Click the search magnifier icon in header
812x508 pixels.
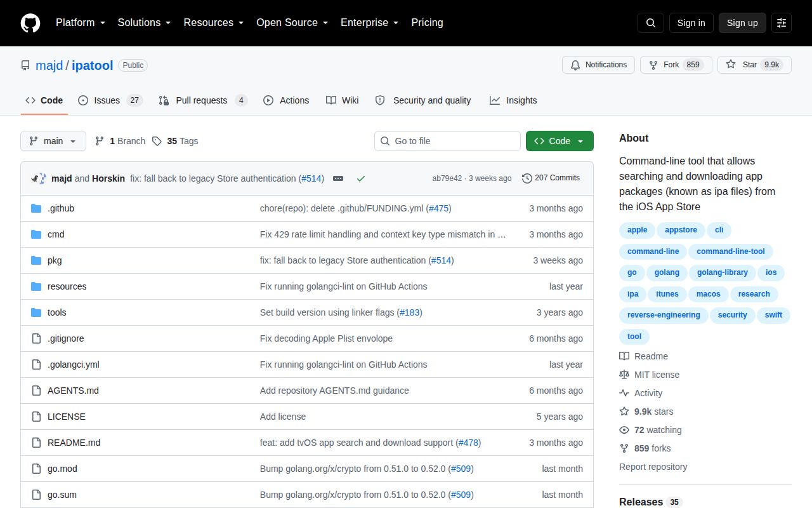[x=651, y=23]
